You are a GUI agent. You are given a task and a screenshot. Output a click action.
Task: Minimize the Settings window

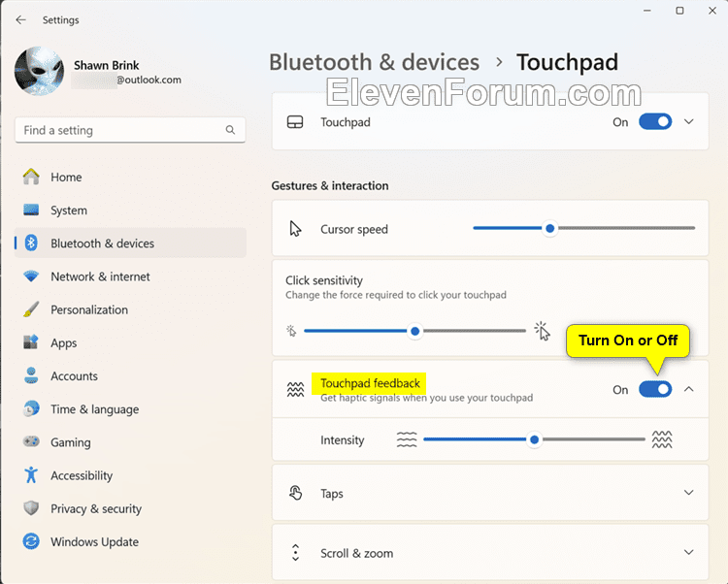pyautogui.click(x=647, y=11)
